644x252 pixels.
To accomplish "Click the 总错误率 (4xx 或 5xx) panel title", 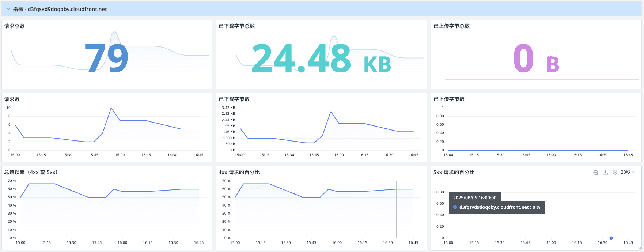I will point(31,172).
